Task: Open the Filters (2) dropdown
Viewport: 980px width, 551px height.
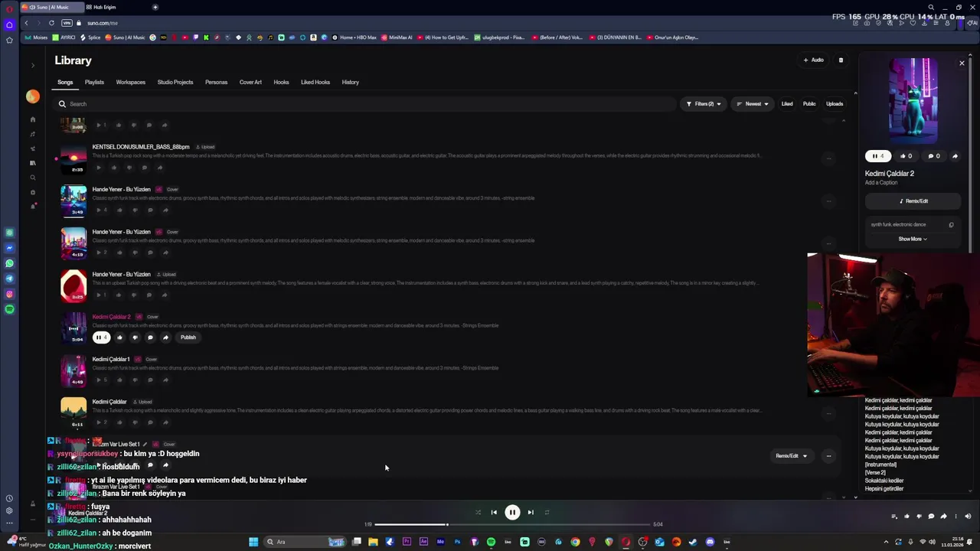Action: coord(704,104)
